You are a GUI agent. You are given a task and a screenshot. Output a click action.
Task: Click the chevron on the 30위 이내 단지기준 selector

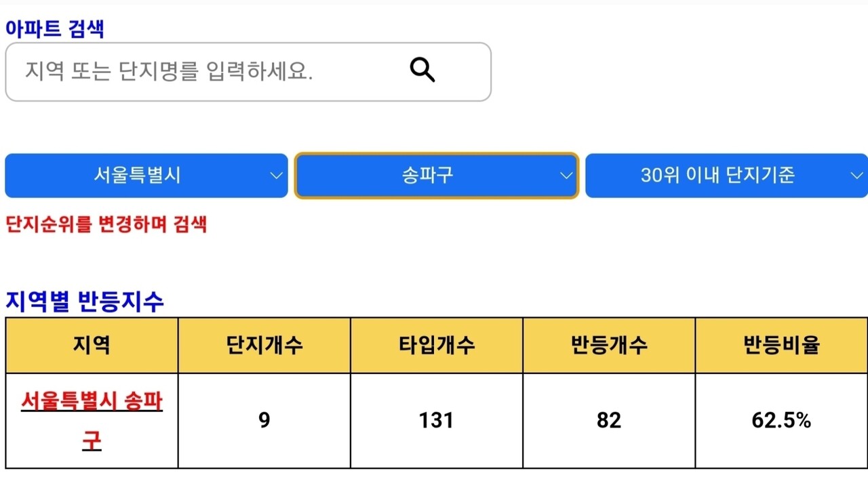click(856, 175)
